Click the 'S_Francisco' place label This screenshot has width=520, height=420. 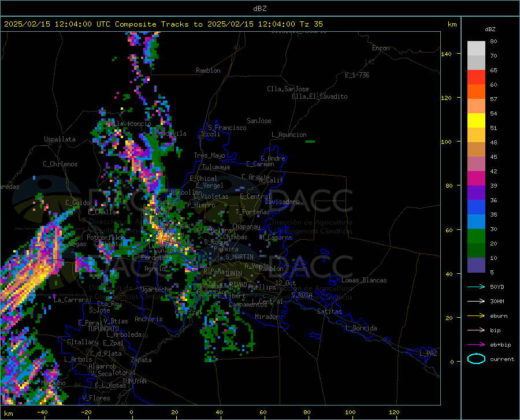point(227,128)
